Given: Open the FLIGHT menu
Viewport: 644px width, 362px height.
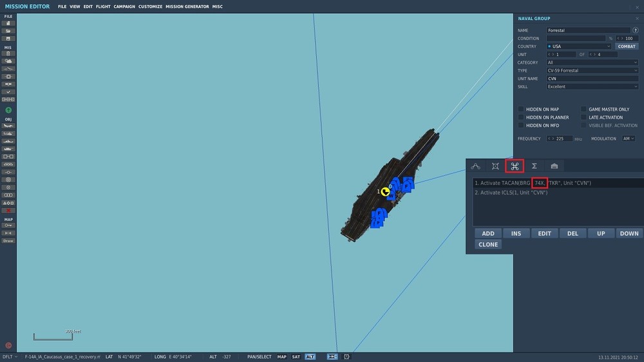Looking at the screenshot, I should 103,6.
